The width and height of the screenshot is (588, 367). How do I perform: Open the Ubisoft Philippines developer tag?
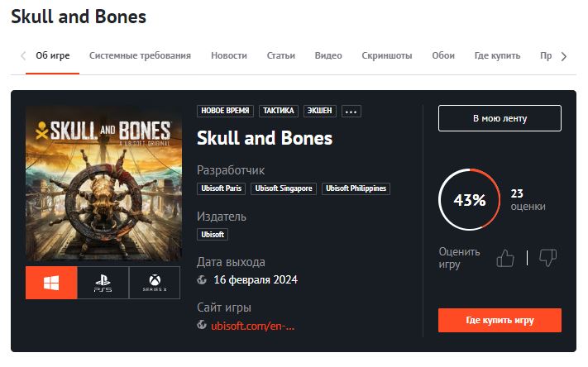356,188
